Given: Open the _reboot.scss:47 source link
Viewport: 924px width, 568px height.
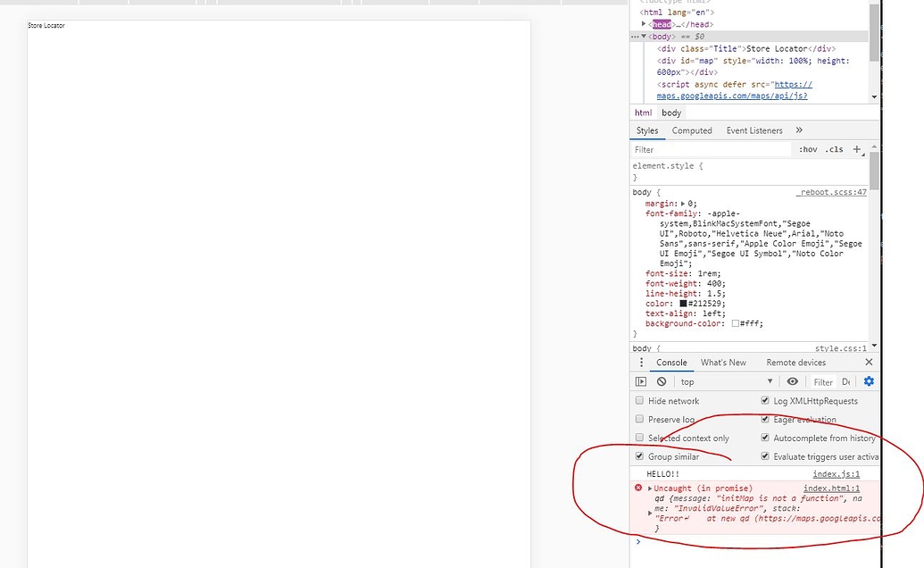Looking at the screenshot, I should tap(831, 192).
